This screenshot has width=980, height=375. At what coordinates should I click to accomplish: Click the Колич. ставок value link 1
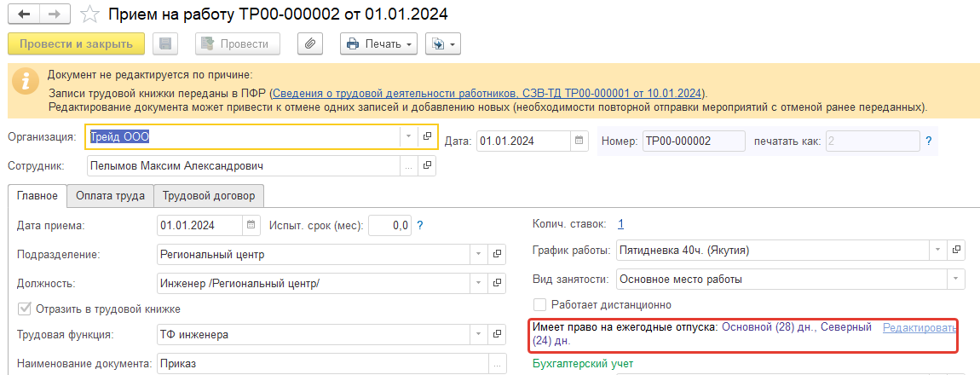click(x=620, y=224)
